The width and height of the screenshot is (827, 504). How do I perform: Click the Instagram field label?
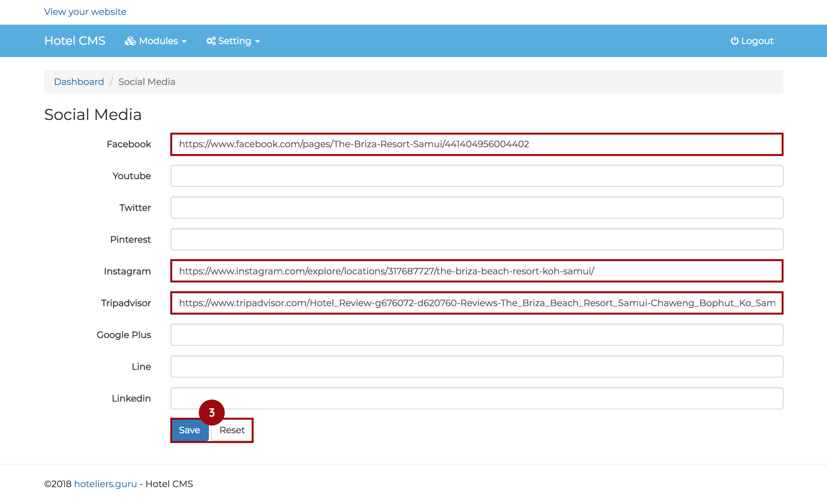point(127,271)
